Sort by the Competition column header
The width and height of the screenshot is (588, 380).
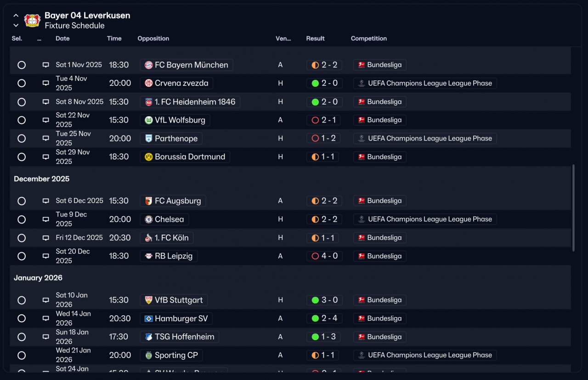click(369, 39)
